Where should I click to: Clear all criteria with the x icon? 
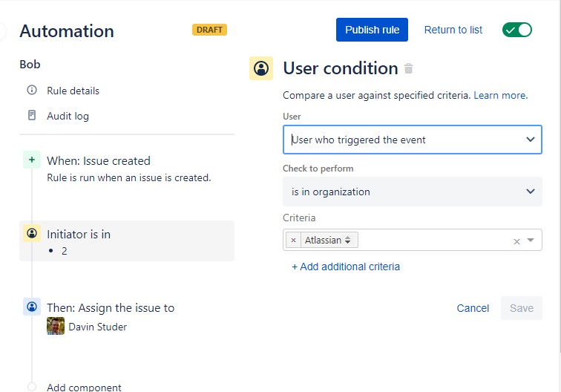(x=516, y=241)
